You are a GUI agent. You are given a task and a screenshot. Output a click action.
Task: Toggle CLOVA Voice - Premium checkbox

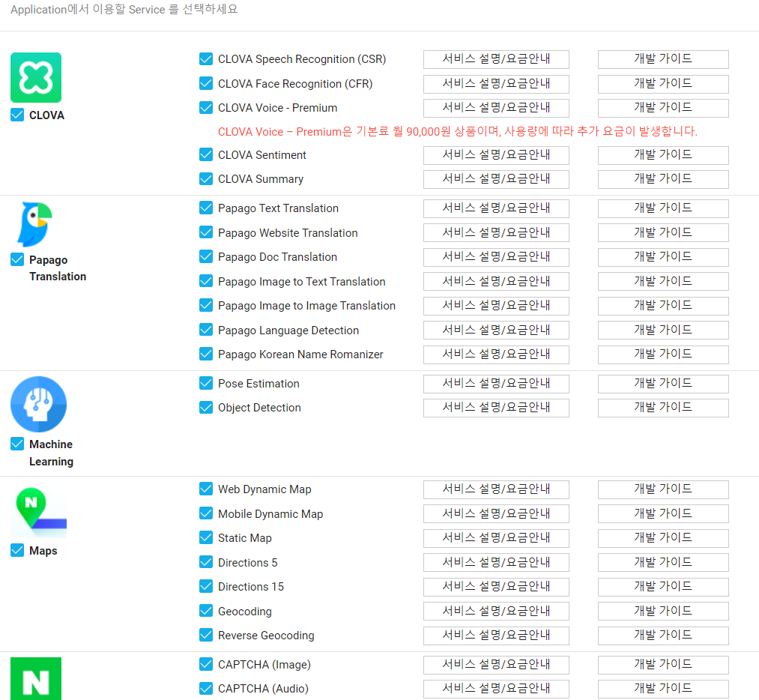(206, 107)
